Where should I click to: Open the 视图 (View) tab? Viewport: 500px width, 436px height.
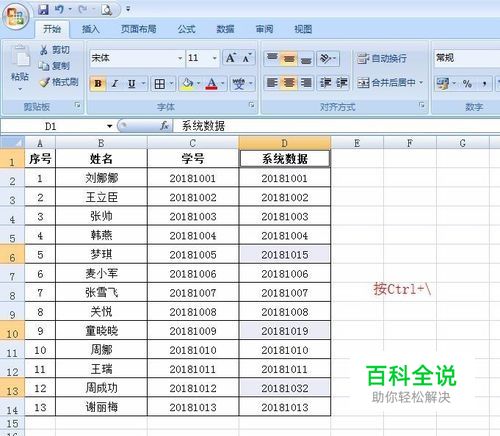point(303,29)
